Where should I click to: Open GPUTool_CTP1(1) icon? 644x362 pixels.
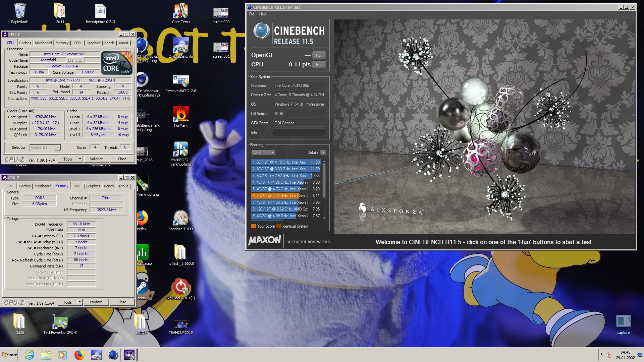pyautogui.click(x=181, y=289)
